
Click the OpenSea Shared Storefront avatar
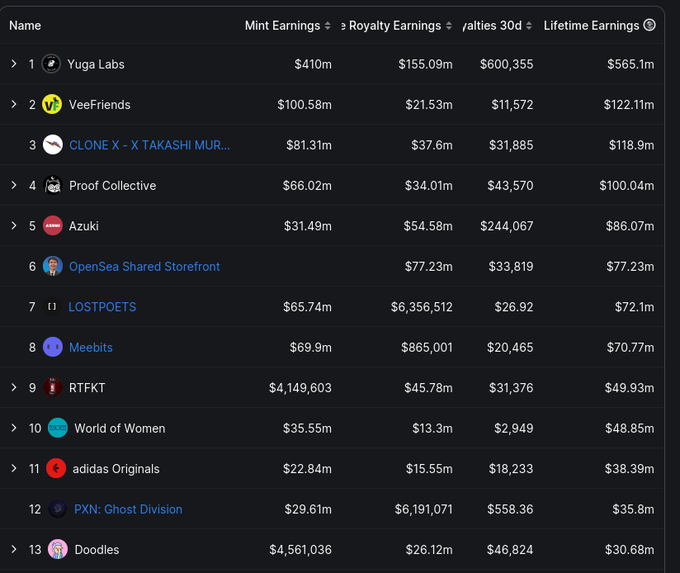click(x=53, y=266)
